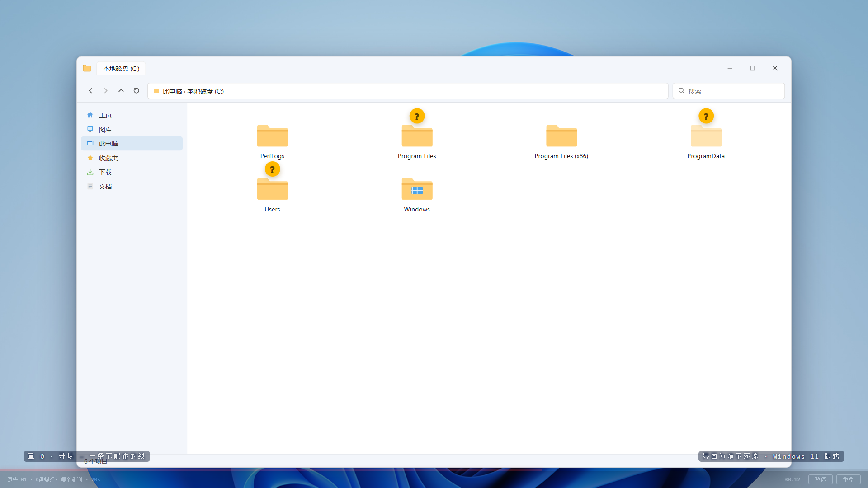Click the 重播 button

[x=849, y=479]
